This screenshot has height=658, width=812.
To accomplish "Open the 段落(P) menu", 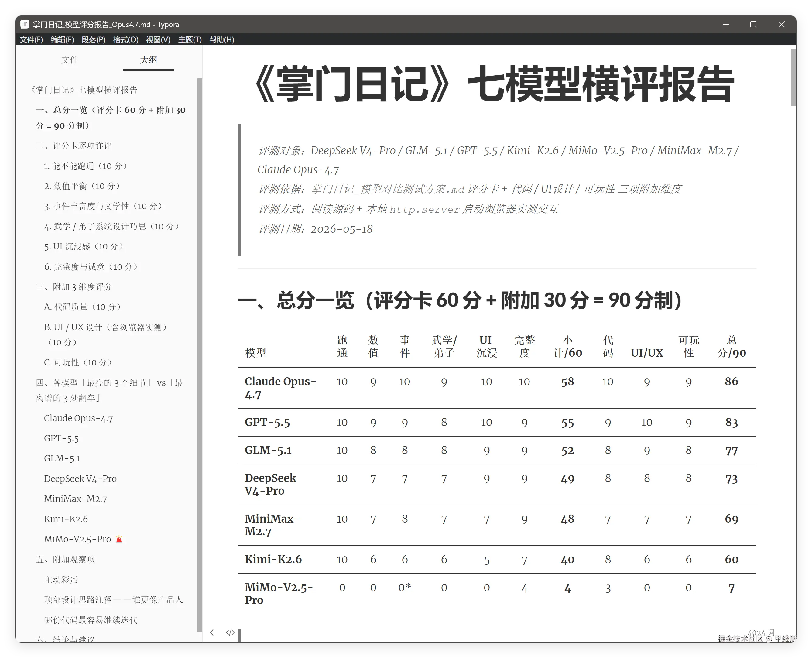I will point(93,39).
